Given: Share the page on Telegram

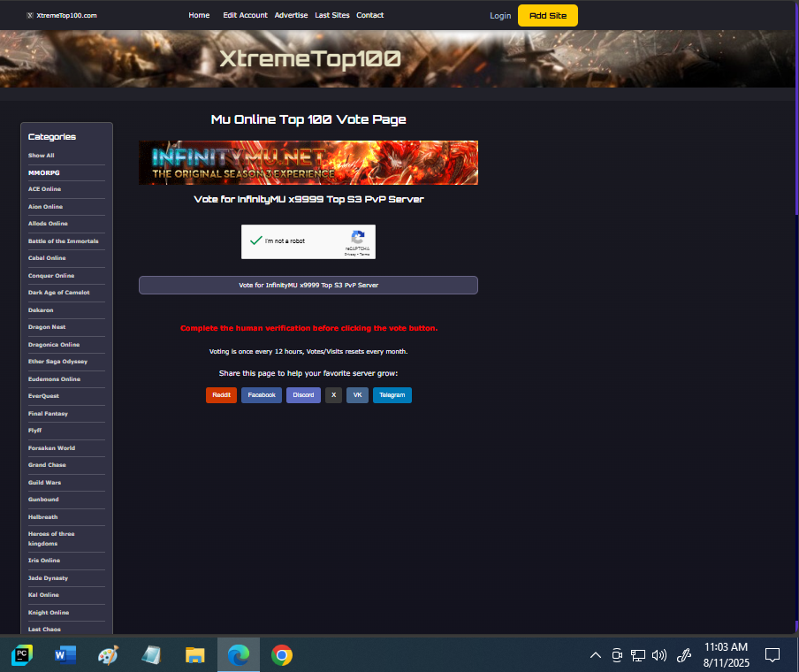Looking at the screenshot, I should (392, 395).
